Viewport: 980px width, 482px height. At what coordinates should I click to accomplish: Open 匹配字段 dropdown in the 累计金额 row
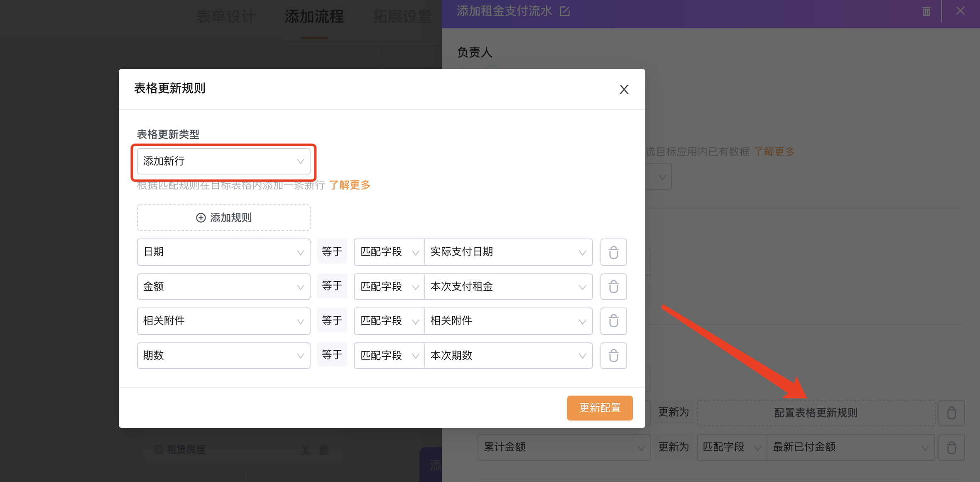(732, 447)
